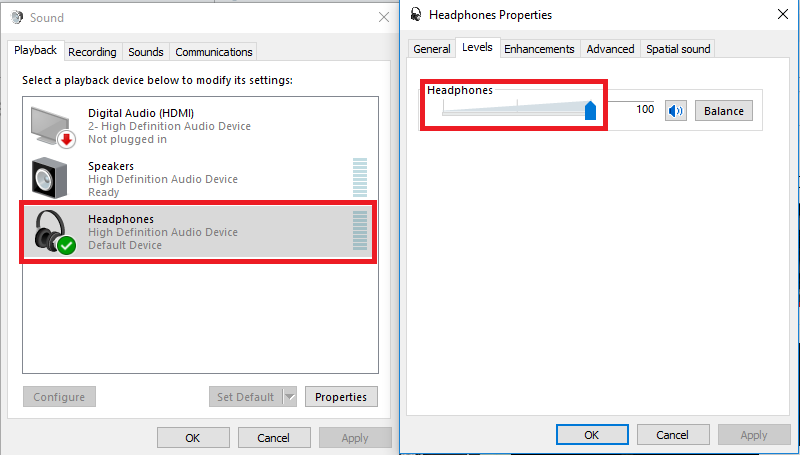Click the Headphones Properties title icon
800x455 pixels.
[415, 15]
